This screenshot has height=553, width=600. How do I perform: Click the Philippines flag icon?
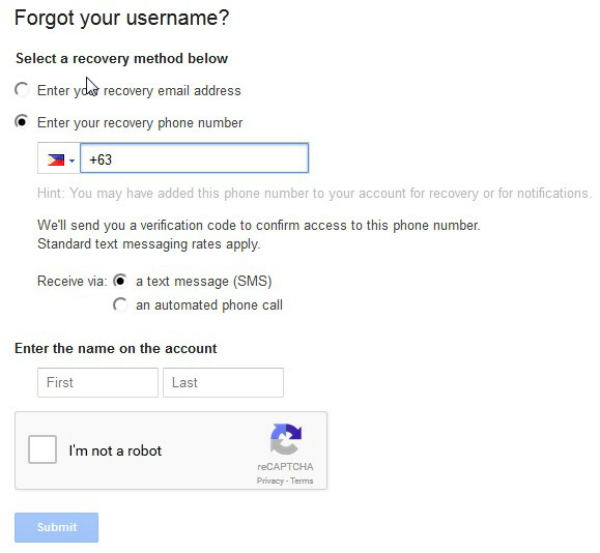(55, 160)
